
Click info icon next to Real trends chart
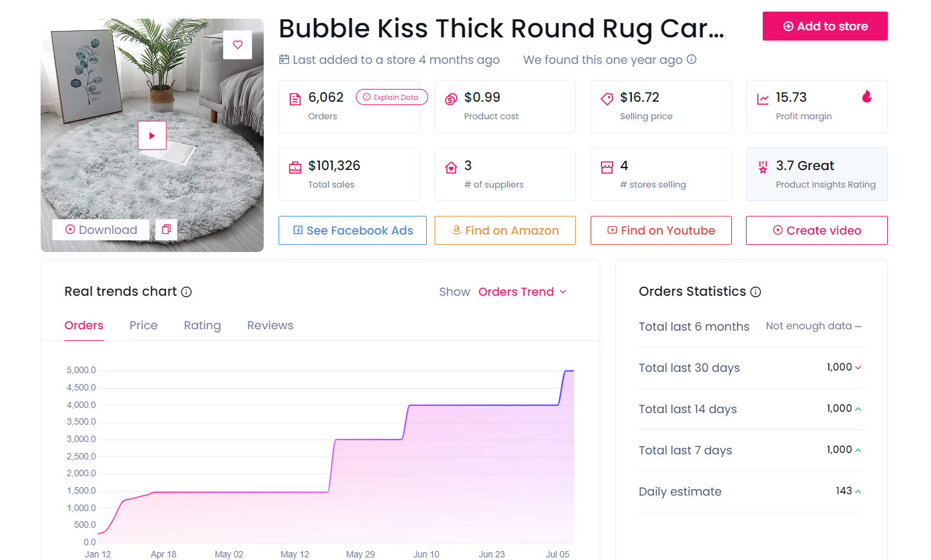(186, 292)
